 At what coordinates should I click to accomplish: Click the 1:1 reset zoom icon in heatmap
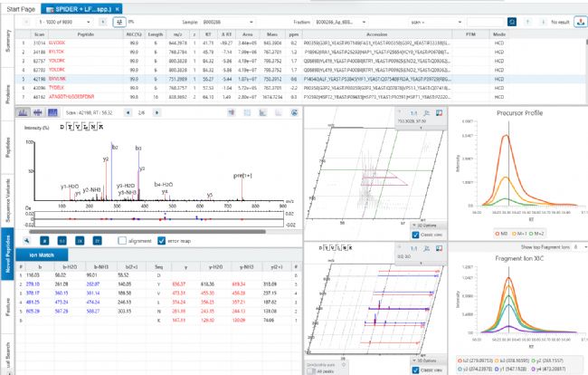413,113
